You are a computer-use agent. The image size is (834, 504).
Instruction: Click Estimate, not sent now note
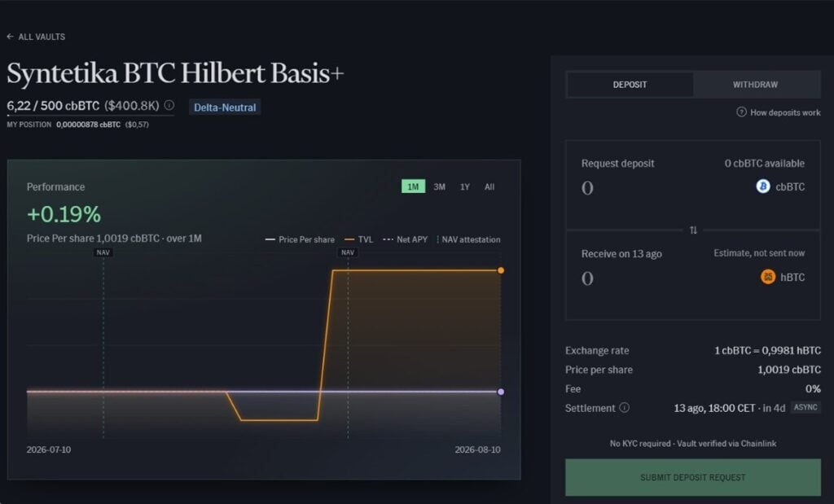(759, 253)
